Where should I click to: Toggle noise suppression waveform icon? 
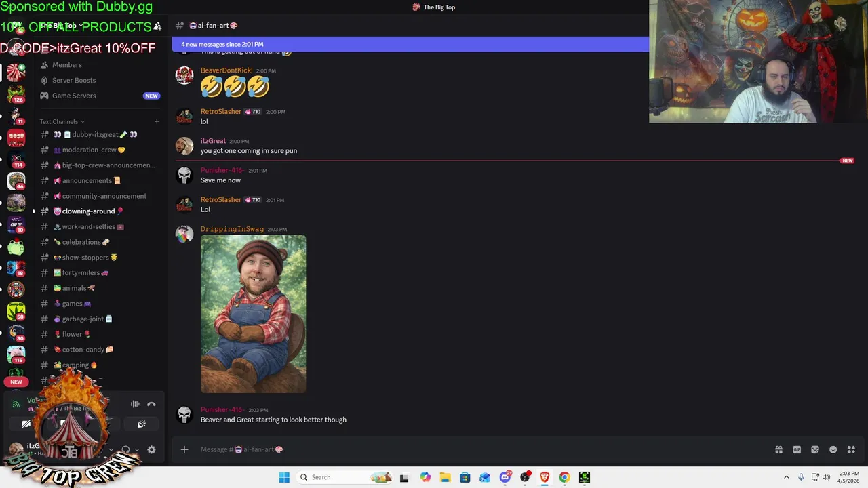click(135, 404)
